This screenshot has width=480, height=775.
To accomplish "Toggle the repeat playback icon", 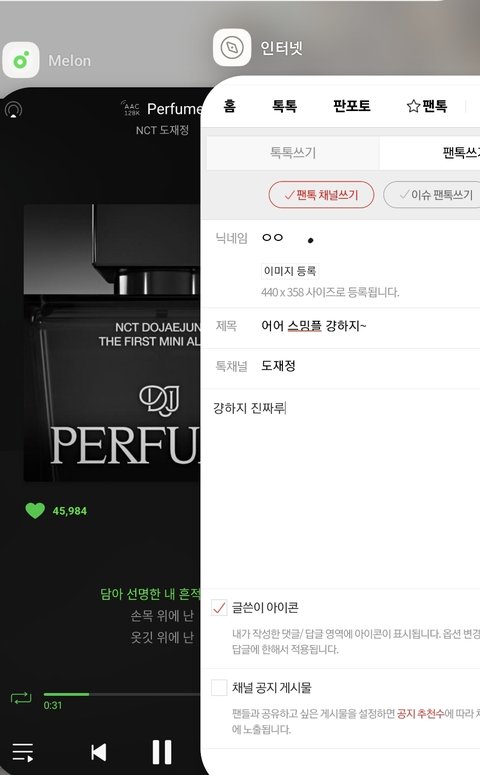I will click(21, 698).
